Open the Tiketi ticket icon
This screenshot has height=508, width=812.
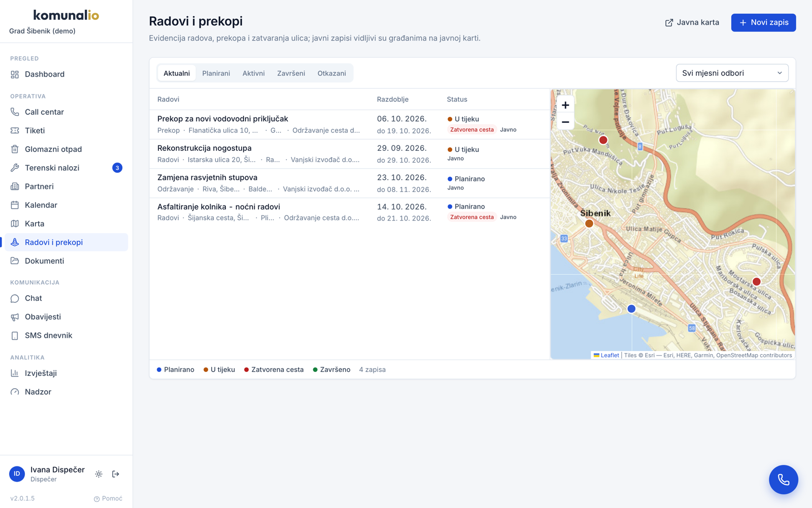pos(15,131)
